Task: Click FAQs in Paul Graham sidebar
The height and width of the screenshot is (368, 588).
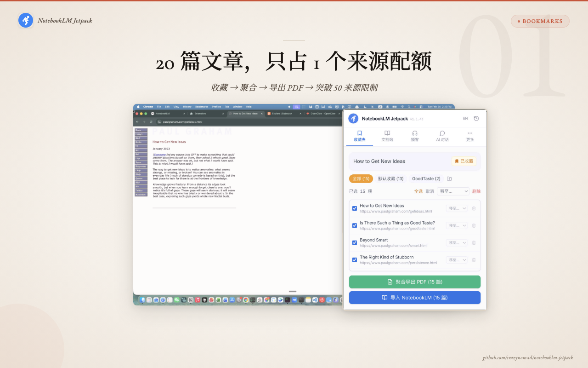Action: pos(141,170)
